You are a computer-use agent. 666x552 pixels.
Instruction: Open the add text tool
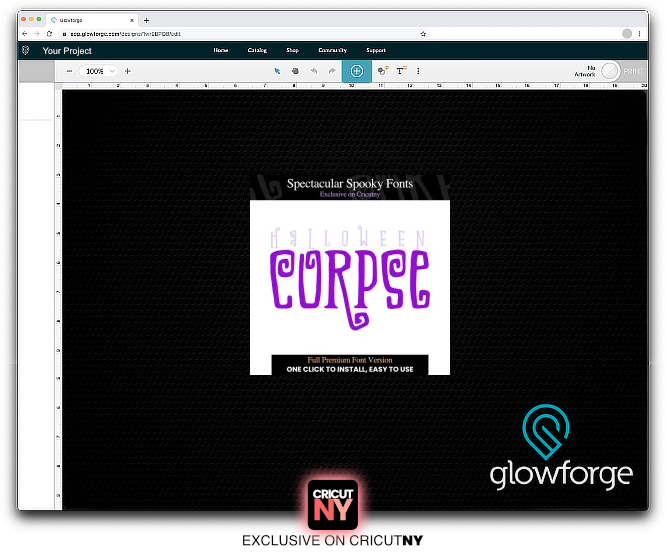click(x=401, y=71)
